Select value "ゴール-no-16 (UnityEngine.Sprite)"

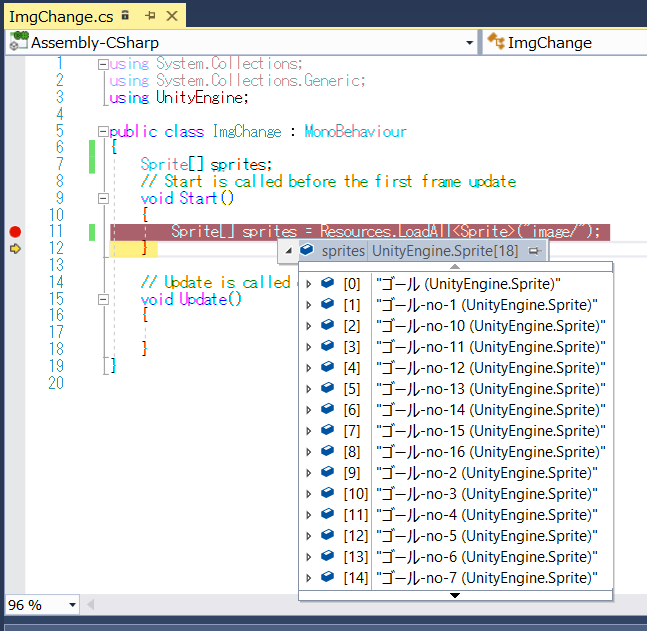(x=491, y=452)
